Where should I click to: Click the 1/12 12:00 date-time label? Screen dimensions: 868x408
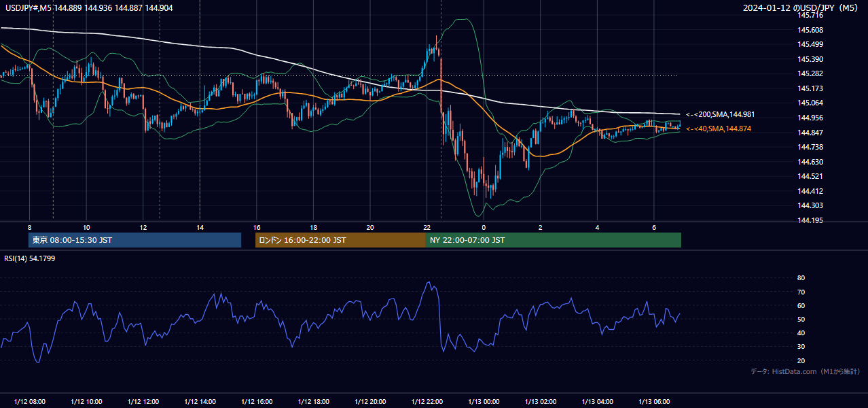pos(143,402)
